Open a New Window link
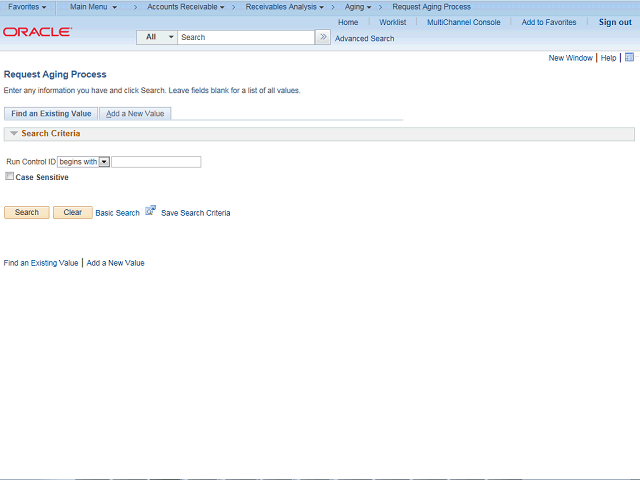This screenshot has width=640, height=480. (x=570, y=58)
